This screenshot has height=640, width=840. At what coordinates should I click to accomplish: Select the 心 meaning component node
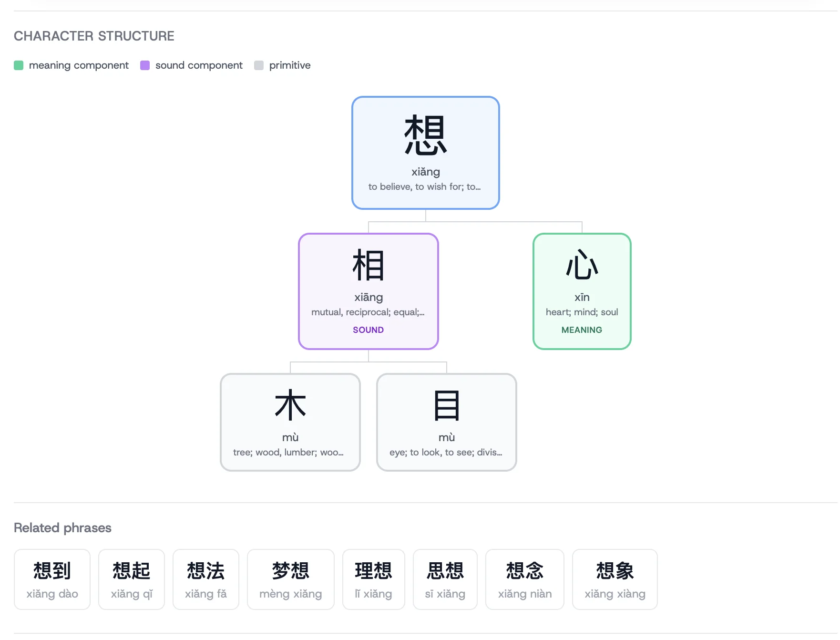point(582,291)
